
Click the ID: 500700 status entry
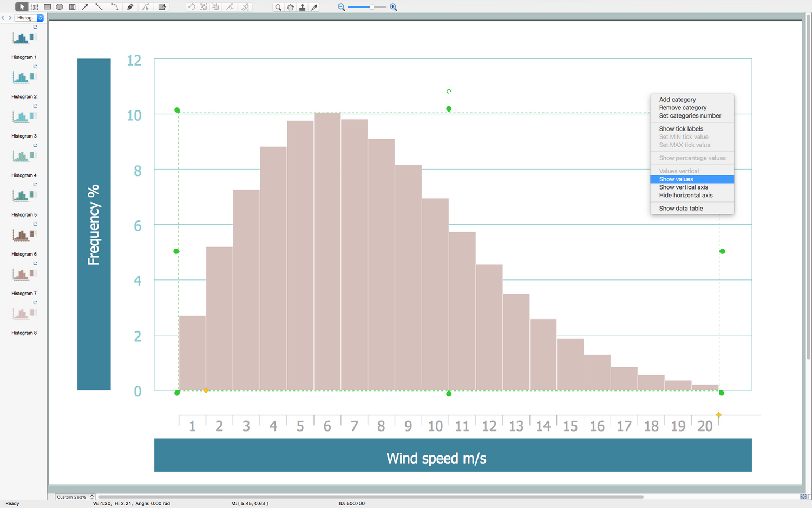[x=352, y=504]
